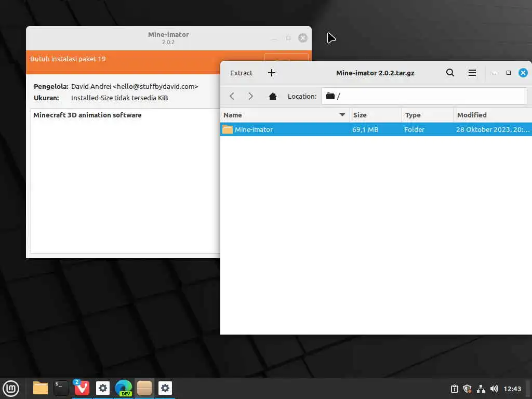Click the Extract button in archive manager
Viewport: 532px width, 399px height.
point(241,73)
